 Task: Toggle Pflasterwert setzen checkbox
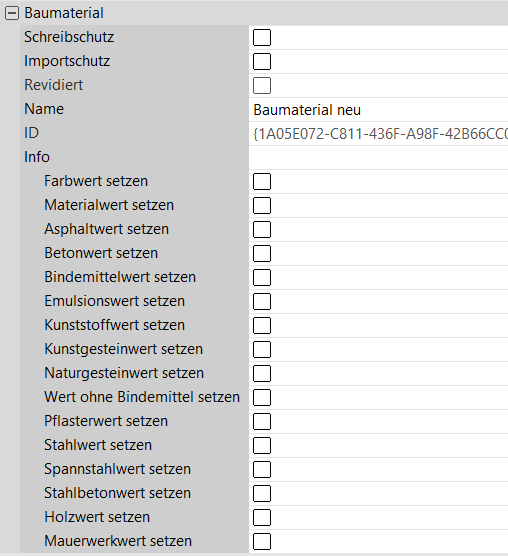(x=262, y=422)
